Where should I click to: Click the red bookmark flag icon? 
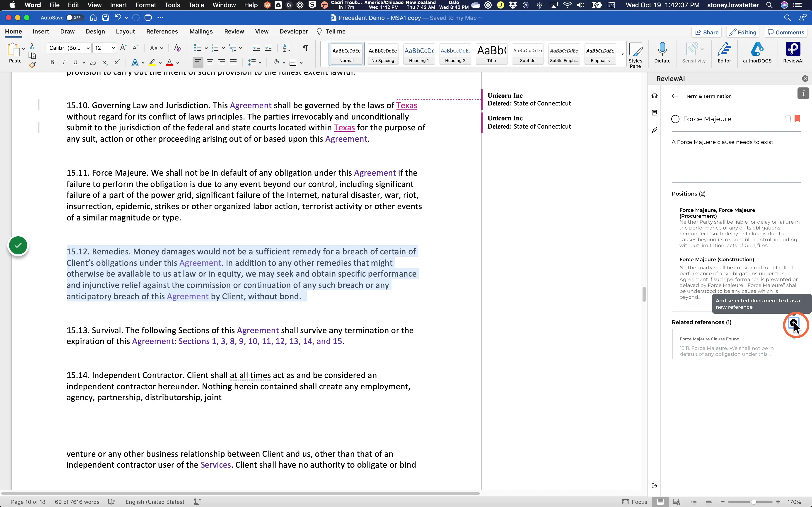coord(797,119)
